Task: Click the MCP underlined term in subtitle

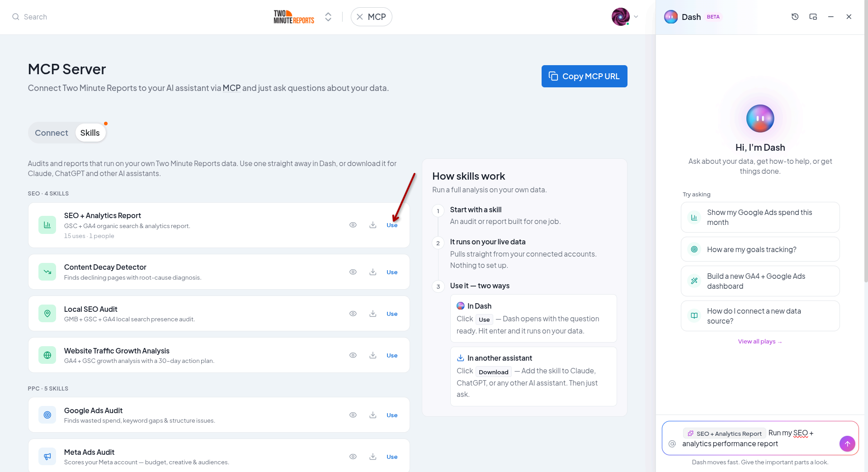Action: coord(231,88)
